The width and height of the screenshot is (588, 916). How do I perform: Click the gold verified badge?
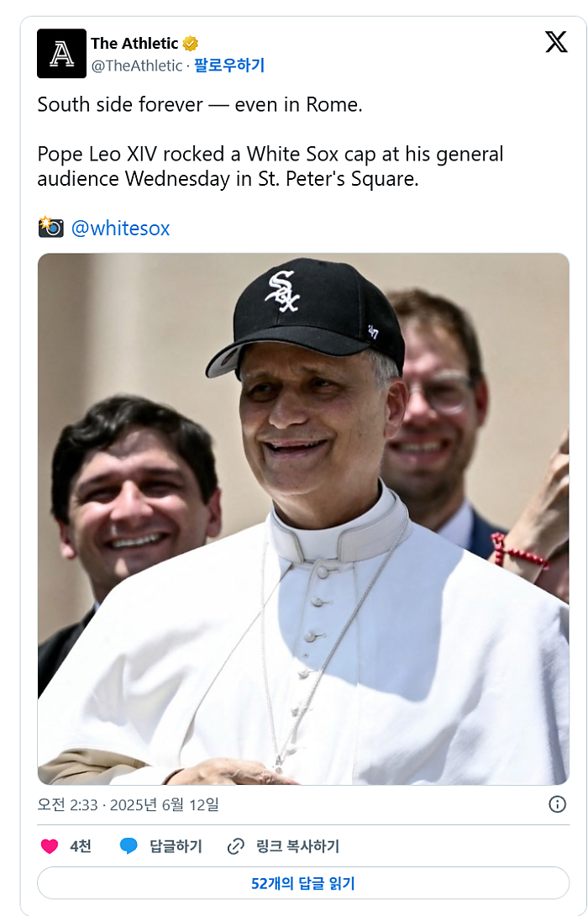(x=191, y=44)
